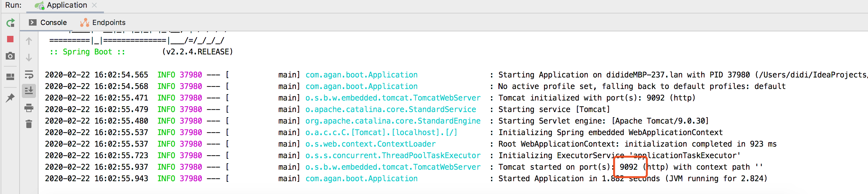Click the Endpoints tab icon
The width and height of the screenshot is (868, 194).
point(85,22)
